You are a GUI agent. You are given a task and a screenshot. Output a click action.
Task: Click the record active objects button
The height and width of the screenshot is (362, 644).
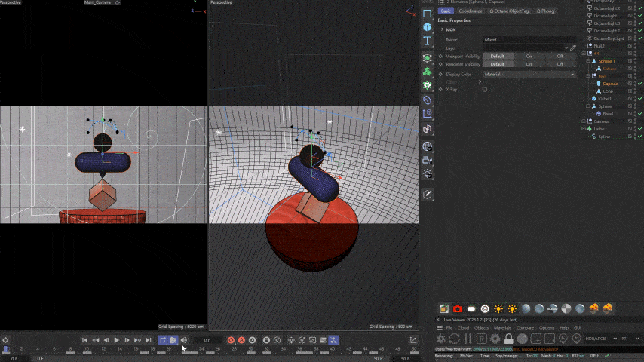231,340
